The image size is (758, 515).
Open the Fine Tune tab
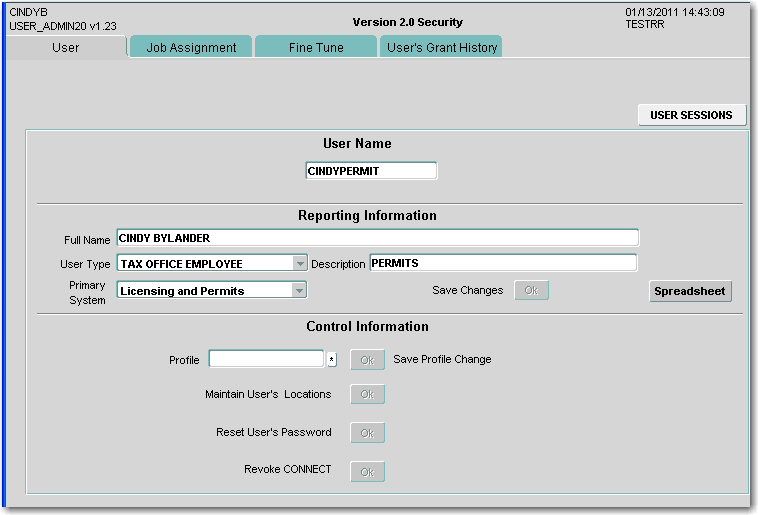[x=316, y=47]
